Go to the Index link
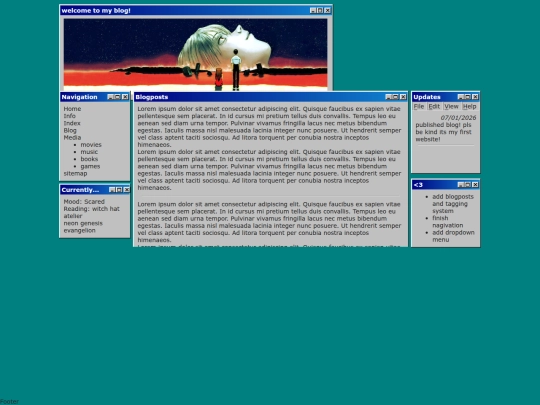Image resolution: width=540 pixels, height=405 pixels. point(72,123)
